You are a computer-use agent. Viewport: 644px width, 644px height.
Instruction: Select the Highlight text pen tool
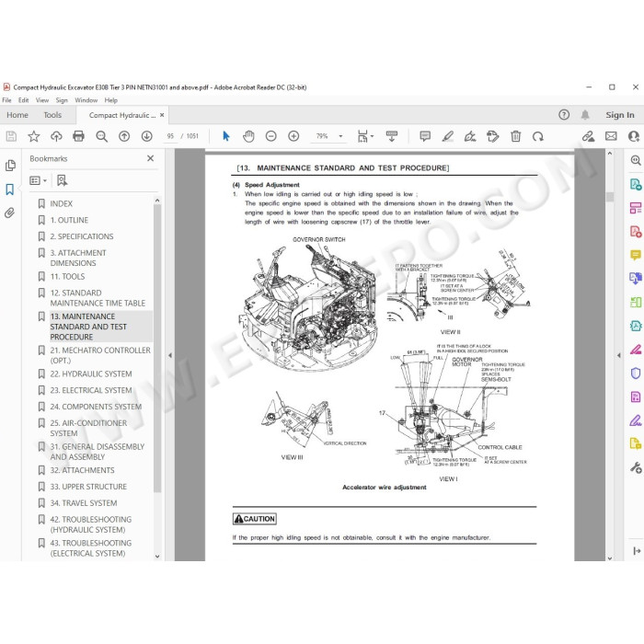448,136
